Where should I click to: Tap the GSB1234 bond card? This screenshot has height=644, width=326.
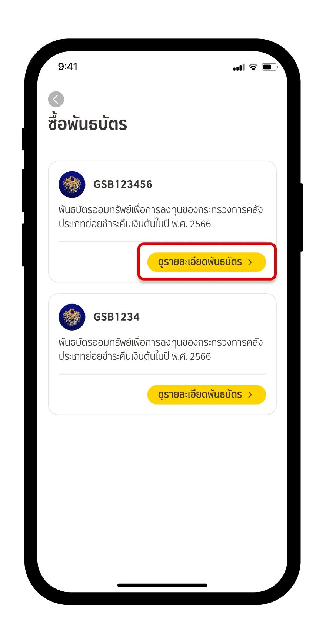point(162,354)
